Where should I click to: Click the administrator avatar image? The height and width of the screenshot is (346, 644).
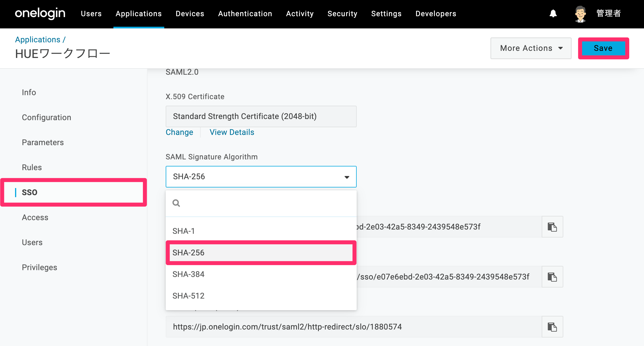tap(580, 14)
